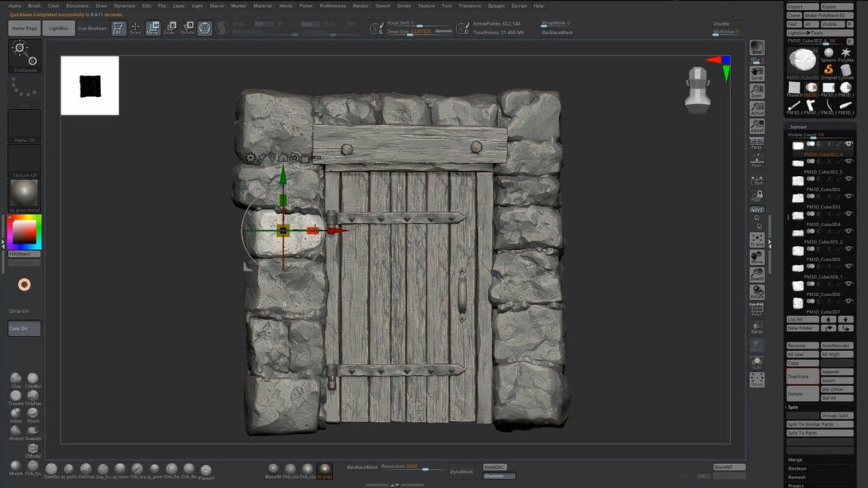The height and width of the screenshot is (488, 868).
Task: Expand the Boolean section
Action: pos(798,469)
